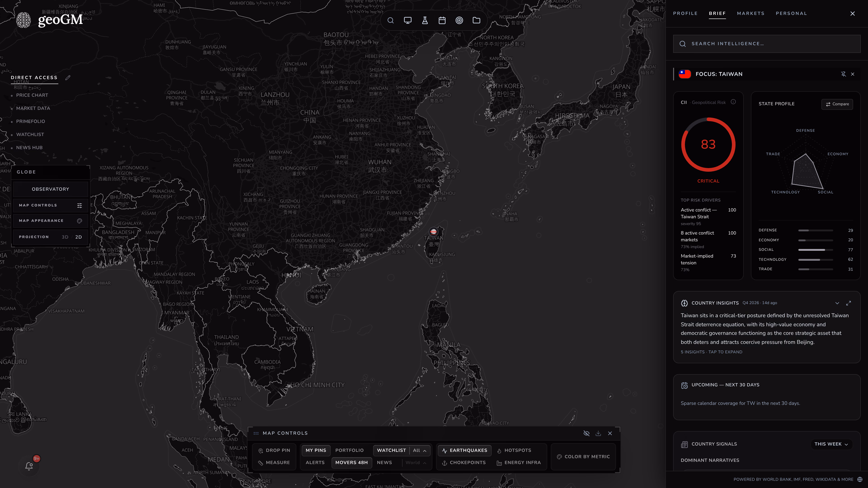Click the Country Signals news icon
Screen dimensions: 868x488
pos(684,445)
